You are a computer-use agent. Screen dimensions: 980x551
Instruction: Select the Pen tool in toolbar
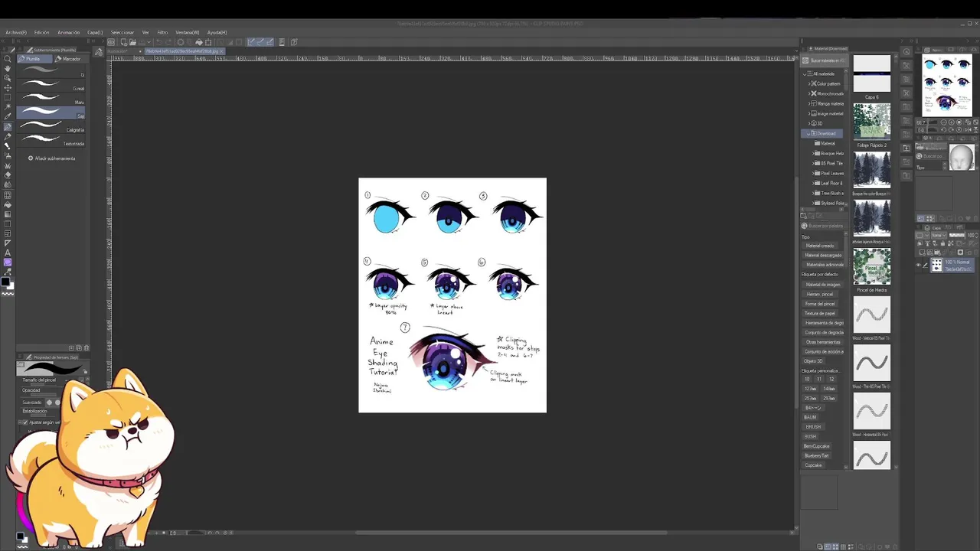8,127
